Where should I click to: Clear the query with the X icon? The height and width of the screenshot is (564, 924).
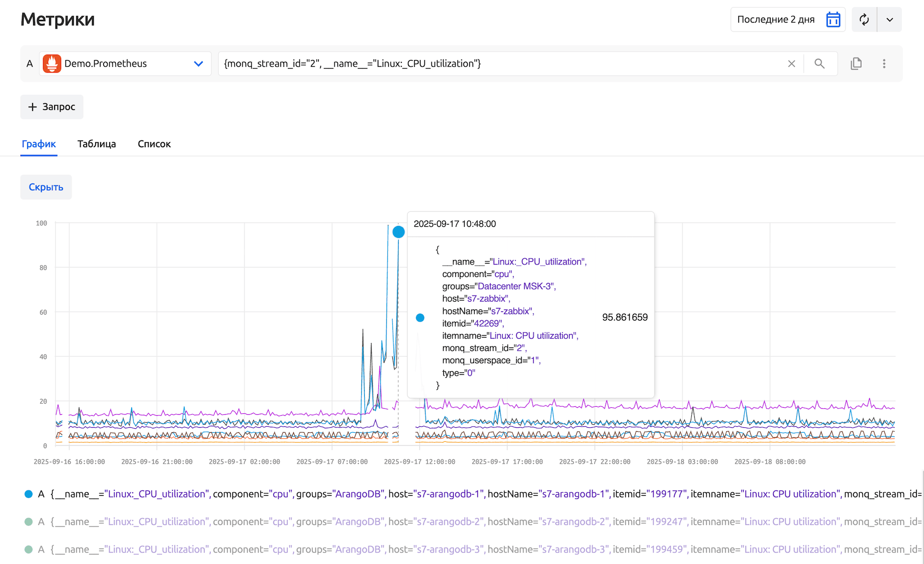(791, 64)
